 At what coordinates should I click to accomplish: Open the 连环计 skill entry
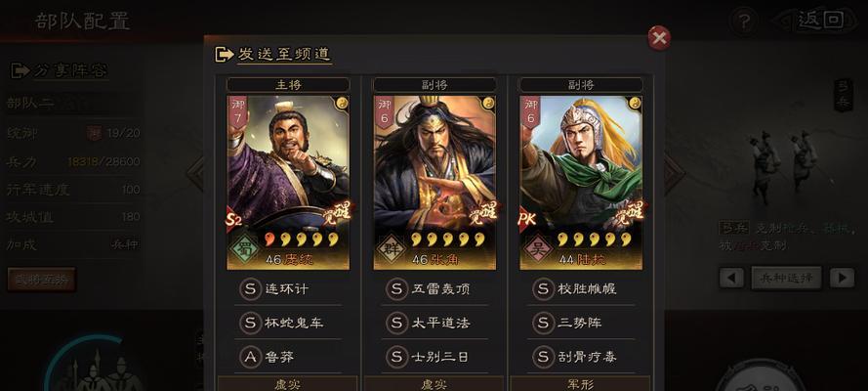[288, 289]
